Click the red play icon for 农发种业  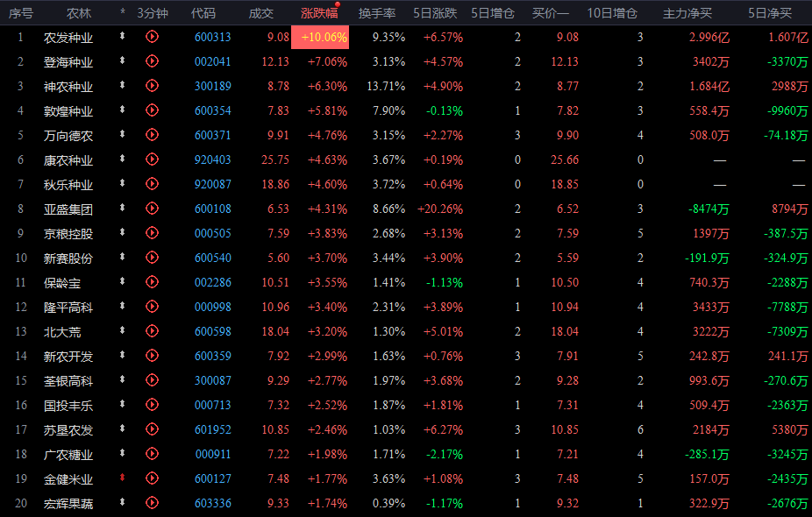tap(152, 37)
